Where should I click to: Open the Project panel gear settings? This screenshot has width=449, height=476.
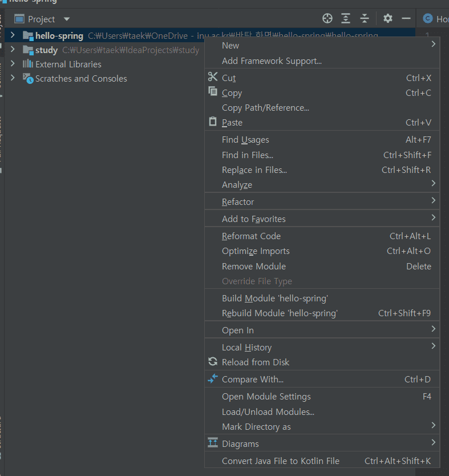tap(388, 18)
